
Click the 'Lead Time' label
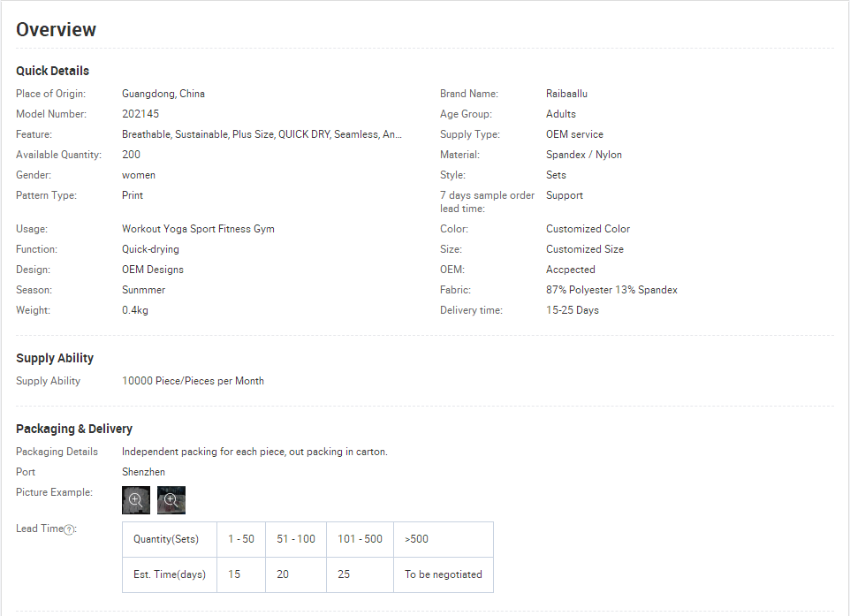point(40,529)
